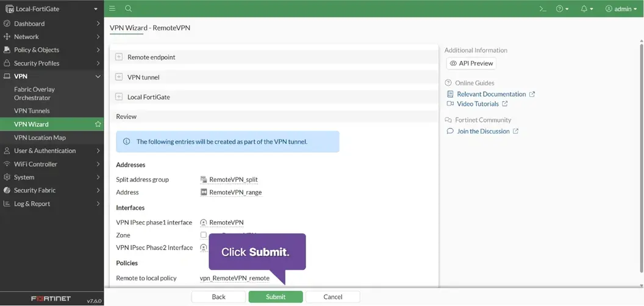Click the v7.6.0 version label

click(94, 301)
